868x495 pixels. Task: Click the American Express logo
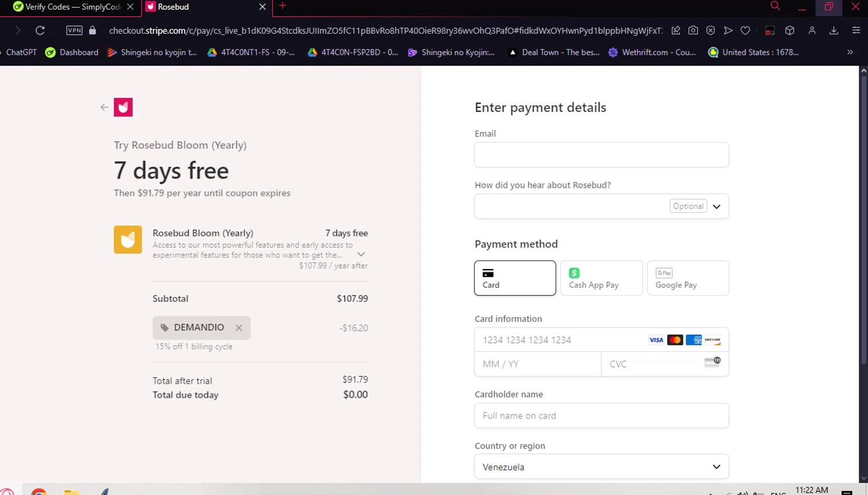pyautogui.click(x=694, y=340)
